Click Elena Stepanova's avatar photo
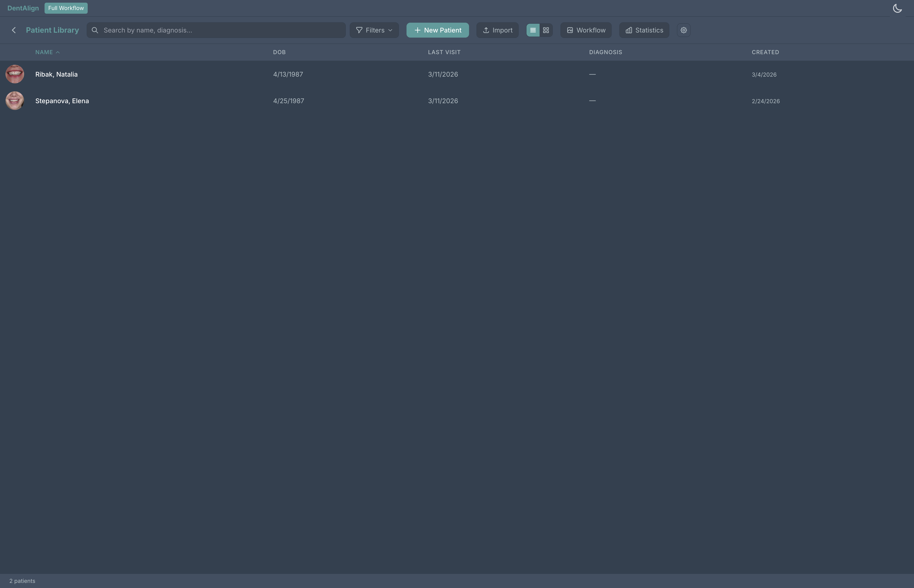 point(15,101)
